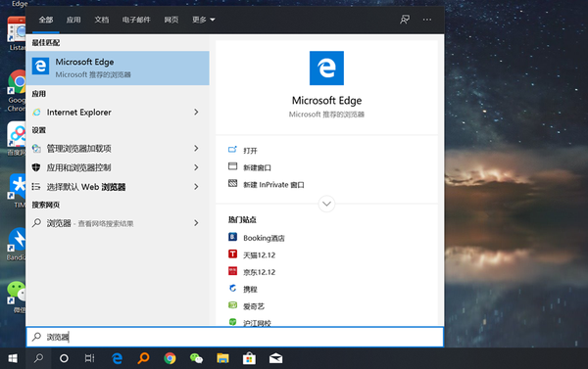Open Microsoft Edge from taskbar
Image resolution: width=588 pixels, height=369 pixels.
click(117, 358)
